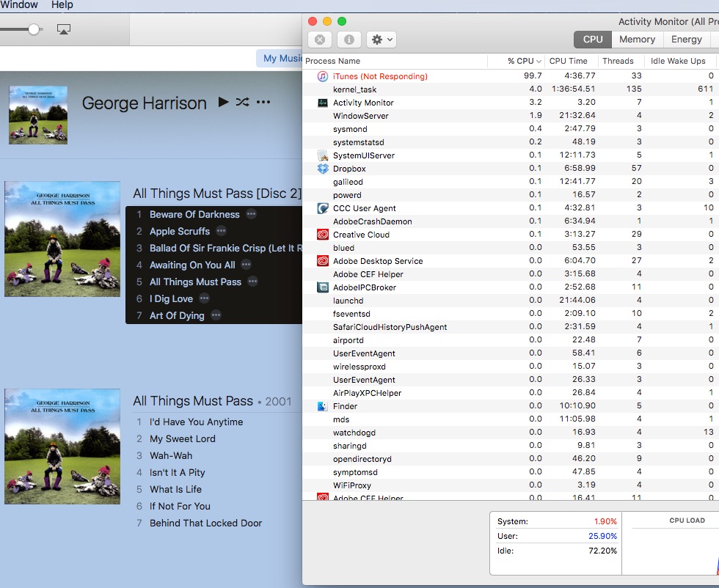Click the George Harrison artist name

pos(144,103)
